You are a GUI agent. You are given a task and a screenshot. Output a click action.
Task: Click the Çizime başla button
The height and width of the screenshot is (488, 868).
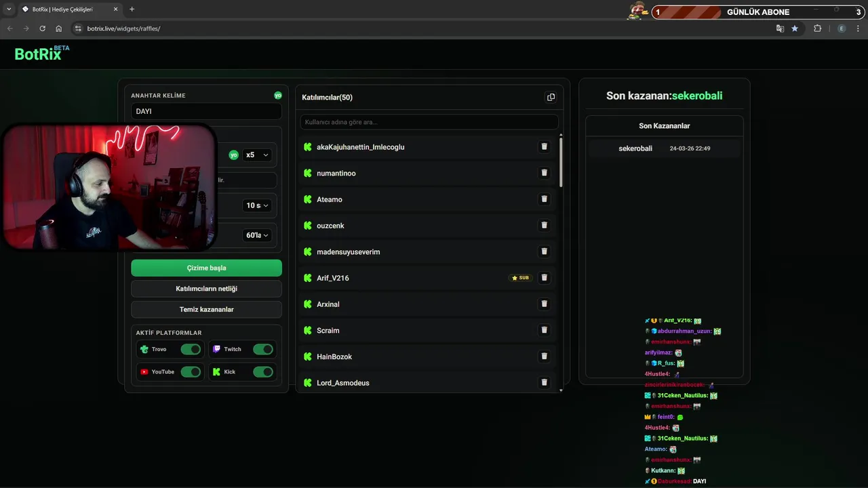pos(206,268)
